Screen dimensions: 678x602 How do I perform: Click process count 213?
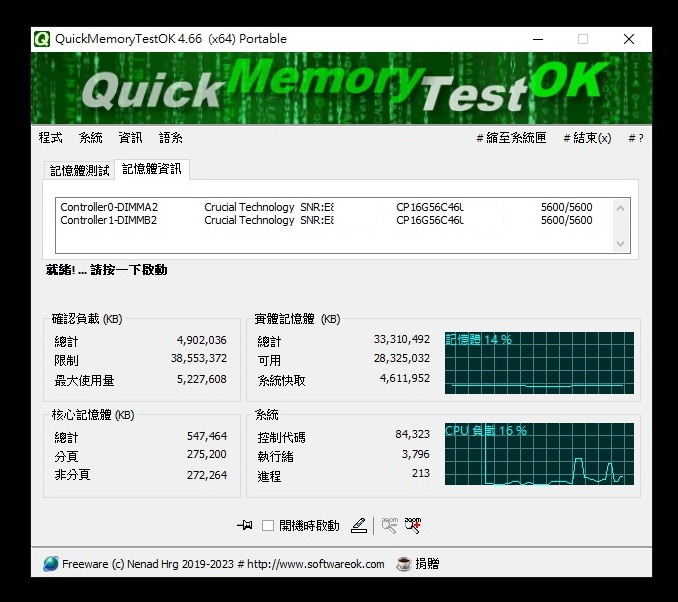coord(421,473)
